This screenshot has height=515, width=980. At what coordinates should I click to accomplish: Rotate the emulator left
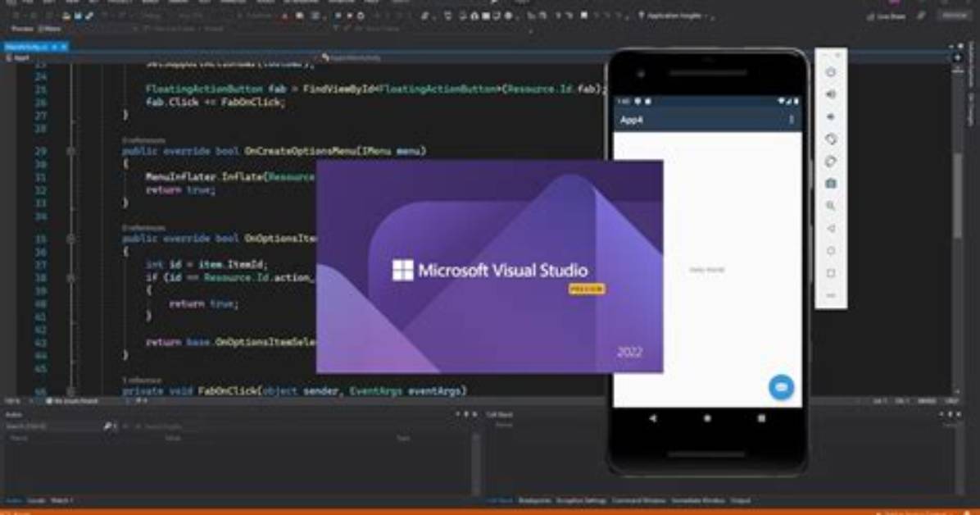tap(831, 139)
